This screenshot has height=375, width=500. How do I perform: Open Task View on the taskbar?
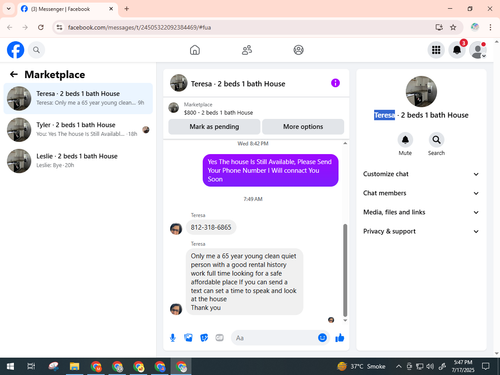pyautogui.click(x=31, y=367)
